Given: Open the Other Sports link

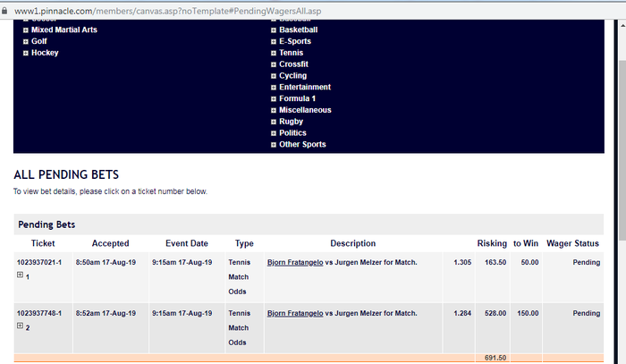Looking at the screenshot, I should [x=302, y=145].
